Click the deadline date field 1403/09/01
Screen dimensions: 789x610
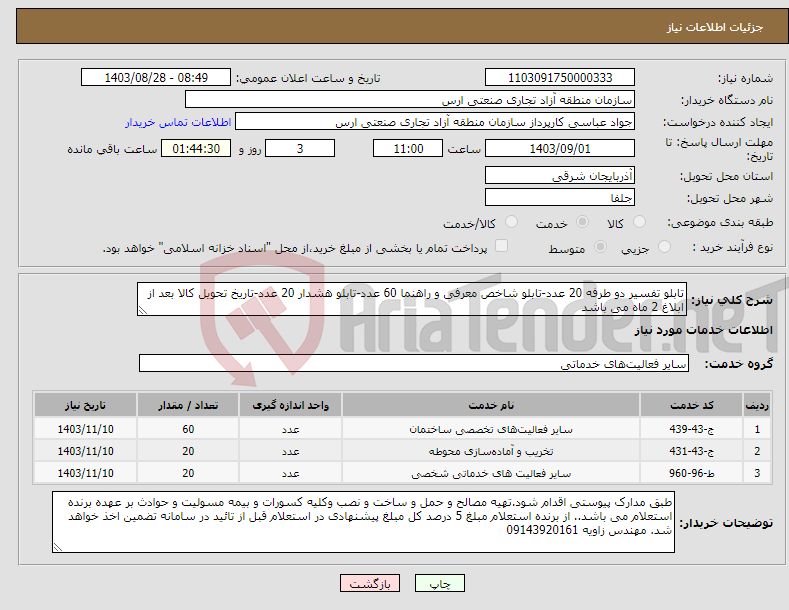(560, 148)
